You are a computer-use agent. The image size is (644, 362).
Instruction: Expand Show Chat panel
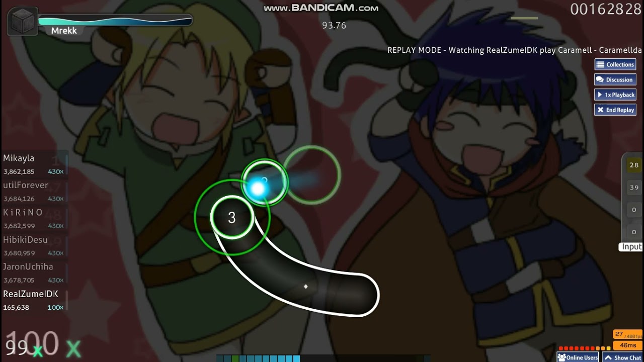(x=622, y=357)
